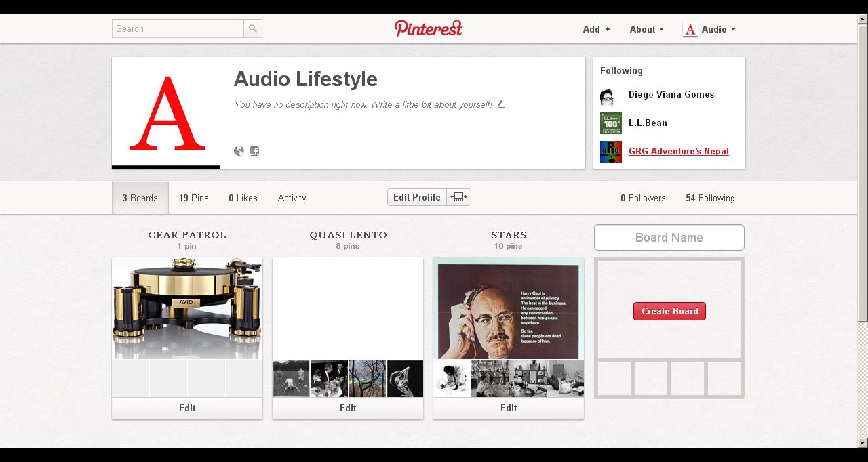Click the "1 pin" count text
The height and width of the screenshot is (462, 868).
point(187,246)
